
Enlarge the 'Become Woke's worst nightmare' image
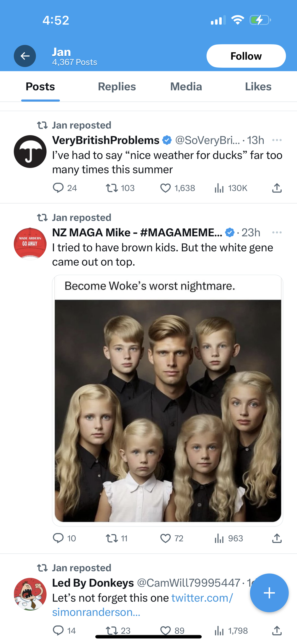coord(168,411)
